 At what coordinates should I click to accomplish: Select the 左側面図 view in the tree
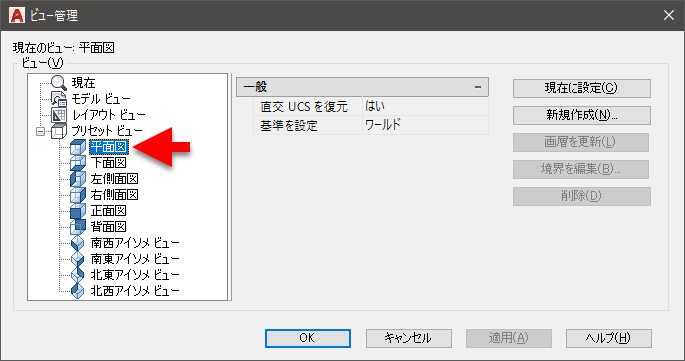click(x=114, y=179)
